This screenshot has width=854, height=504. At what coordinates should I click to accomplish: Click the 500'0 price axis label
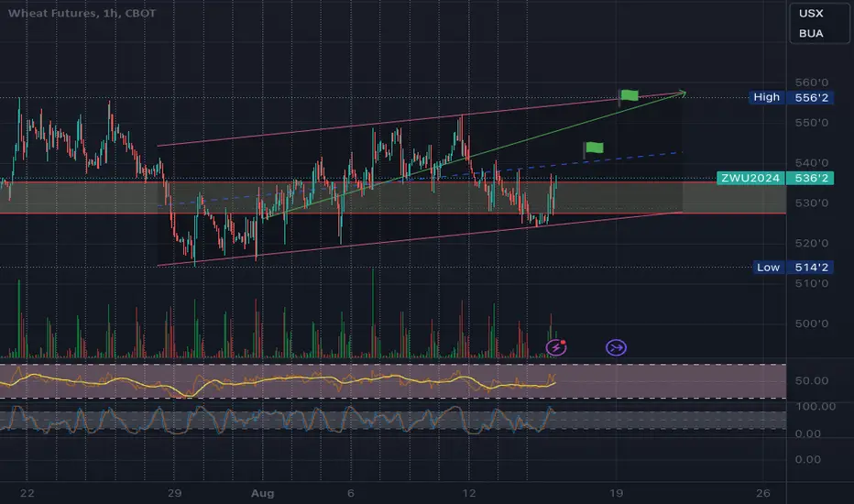click(812, 323)
